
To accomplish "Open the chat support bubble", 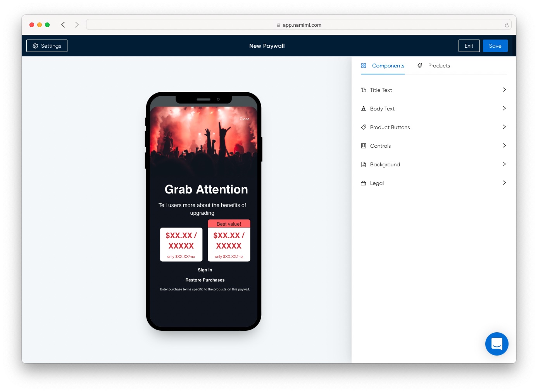I will [x=497, y=344].
